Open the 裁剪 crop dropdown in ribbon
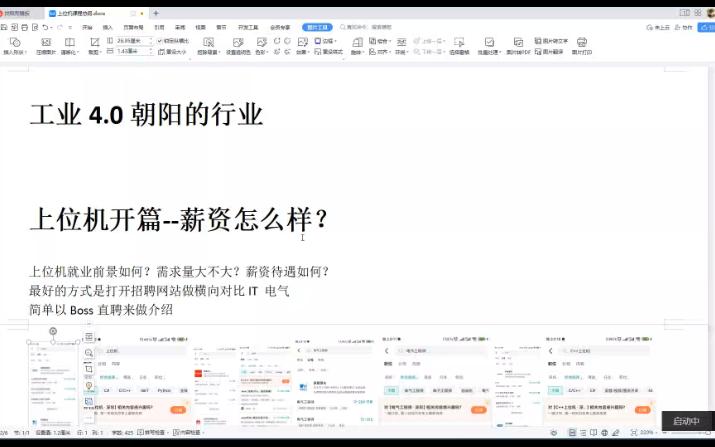The image size is (715, 447). [94, 52]
